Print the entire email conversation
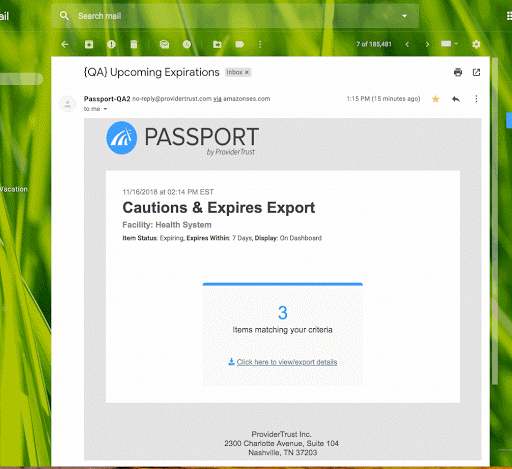Image resolution: width=512 pixels, height=469 pixels. 458,72
